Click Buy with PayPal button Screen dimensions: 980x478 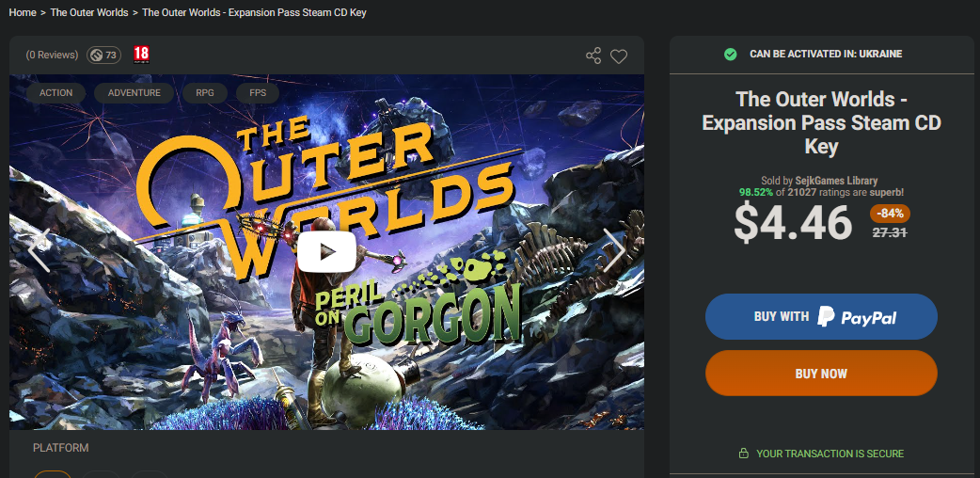point(821,316)
